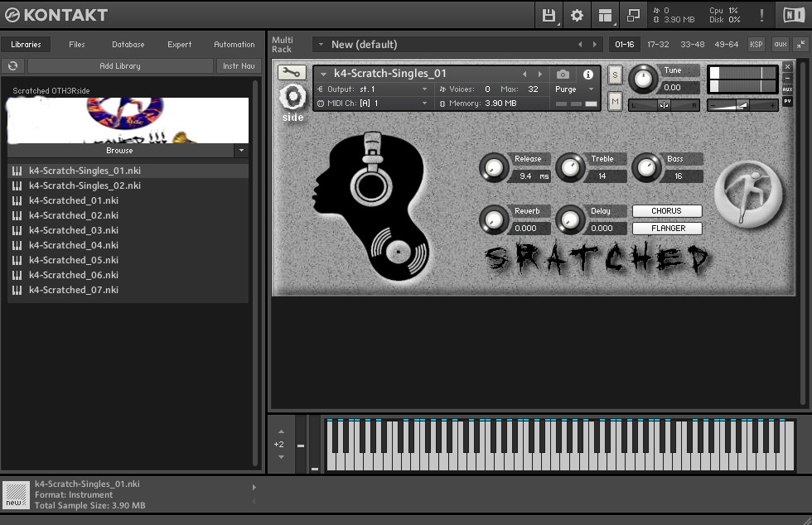Screen dimensions: 812x525
Task: Minimize the instrument header with minus button
Action: (787, 78)
